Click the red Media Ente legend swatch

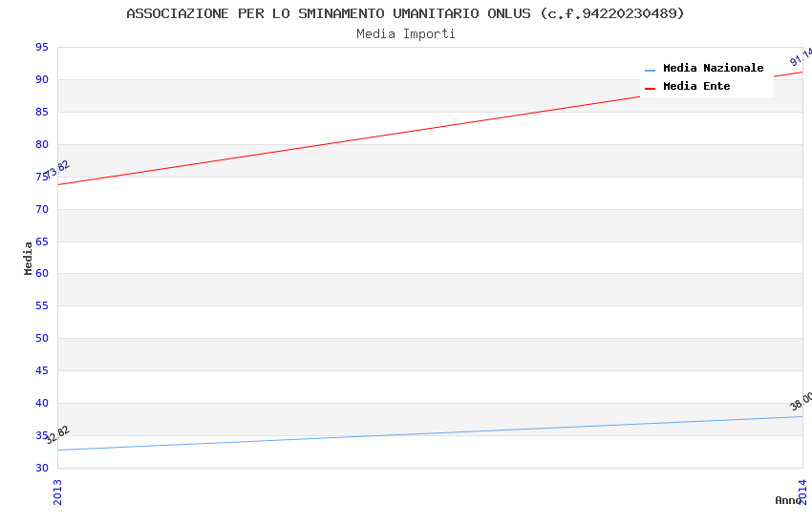(650, 89)
